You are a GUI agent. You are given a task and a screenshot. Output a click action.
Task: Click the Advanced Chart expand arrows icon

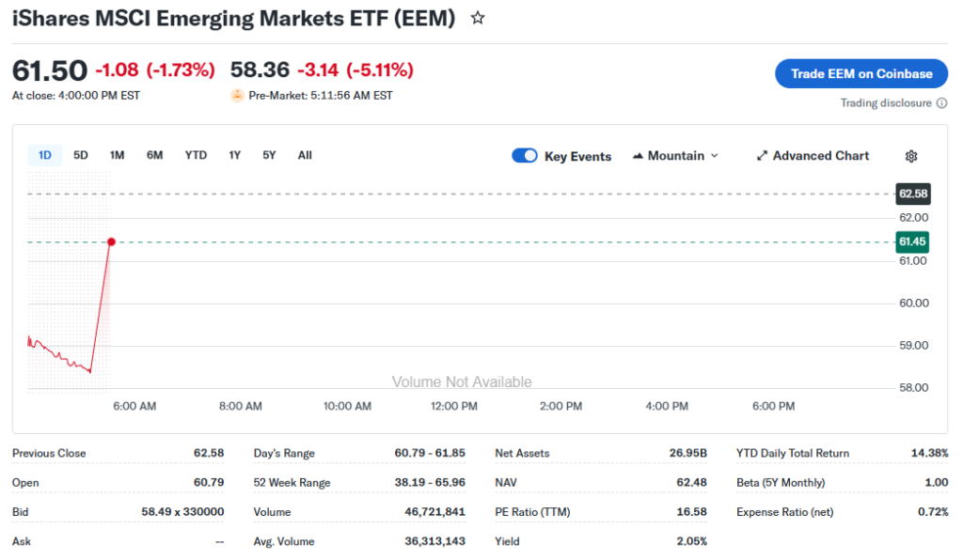coord(763,156)
